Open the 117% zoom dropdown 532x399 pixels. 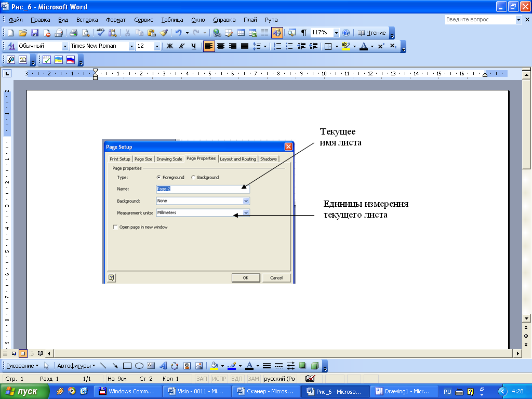click(x=336, y=33)
